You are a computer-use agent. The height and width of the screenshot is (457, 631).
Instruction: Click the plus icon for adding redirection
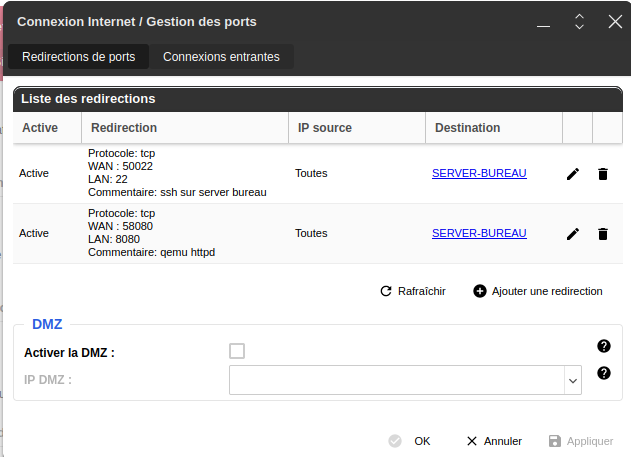[479, 291]
